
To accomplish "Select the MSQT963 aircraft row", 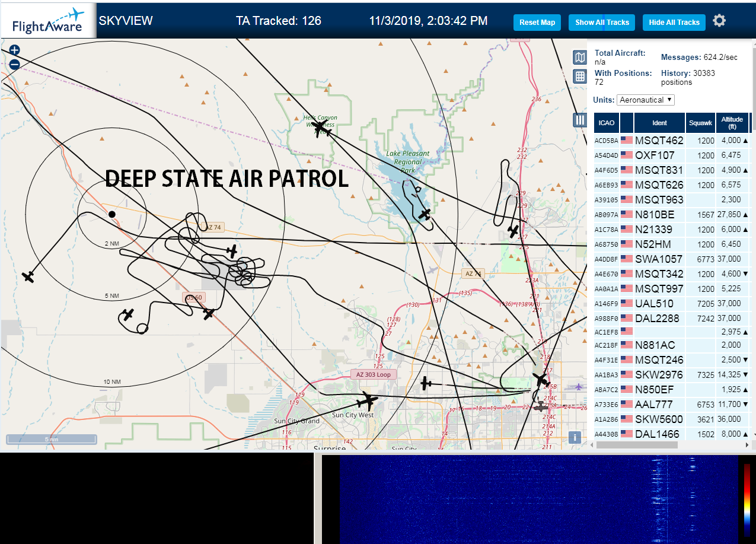I will pyautogui.click(x=672, y=200).
